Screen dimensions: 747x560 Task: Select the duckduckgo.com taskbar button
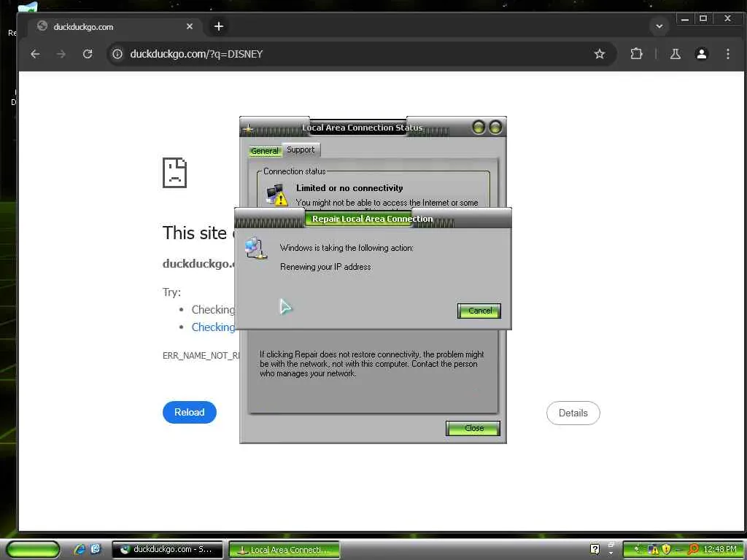click(x=167, y=549)
